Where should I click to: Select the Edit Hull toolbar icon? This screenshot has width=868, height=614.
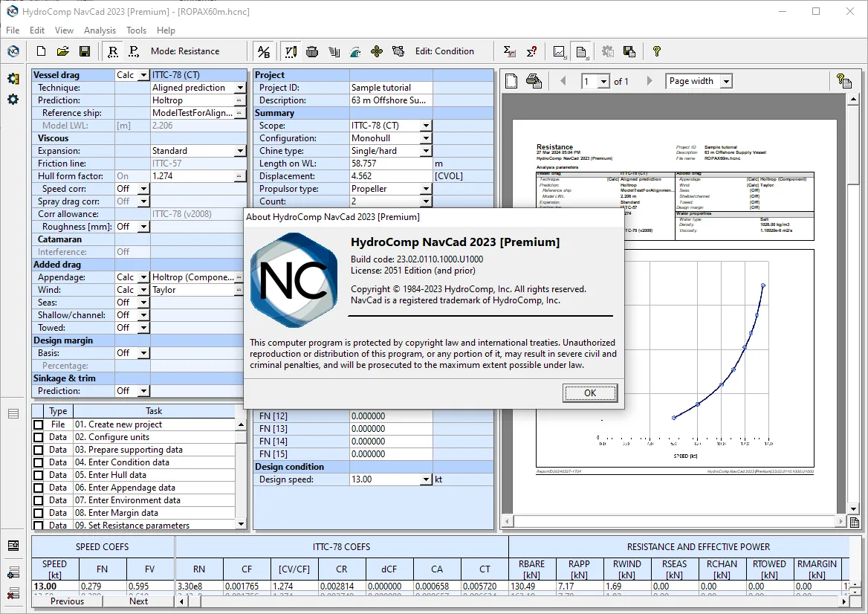pyautogui.click(x=312, y=51)
